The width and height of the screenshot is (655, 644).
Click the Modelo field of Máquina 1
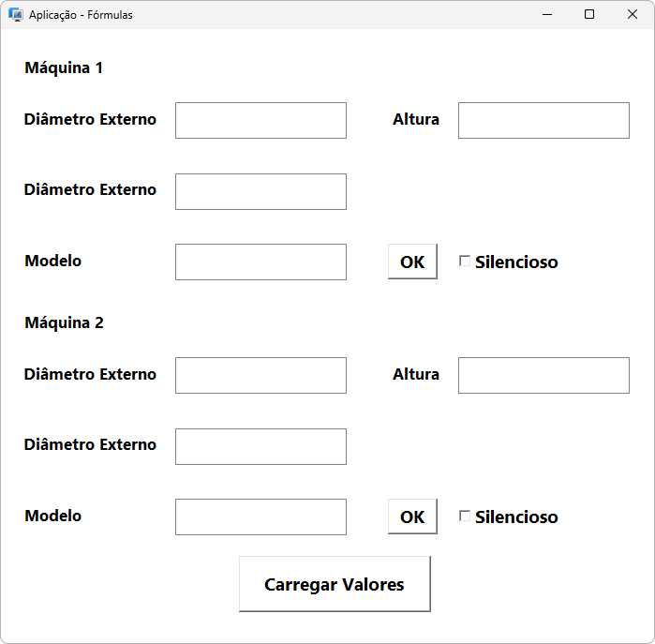coord(261,262)
